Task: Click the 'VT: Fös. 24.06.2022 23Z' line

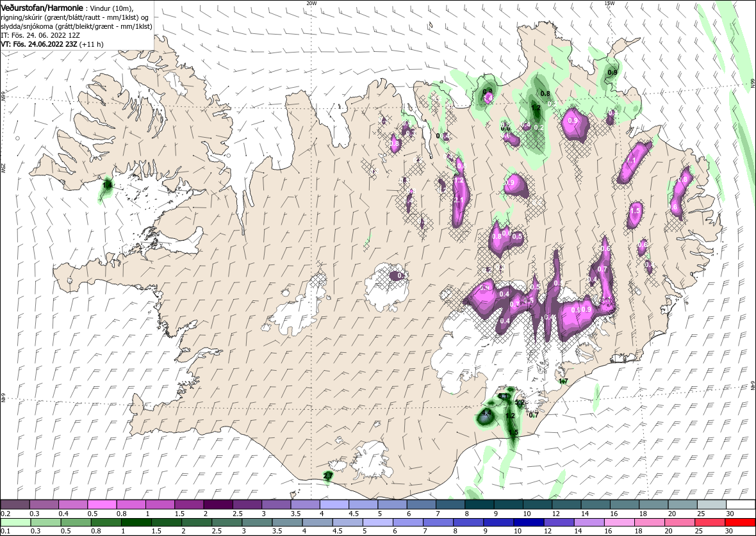Action: point(39,44)
